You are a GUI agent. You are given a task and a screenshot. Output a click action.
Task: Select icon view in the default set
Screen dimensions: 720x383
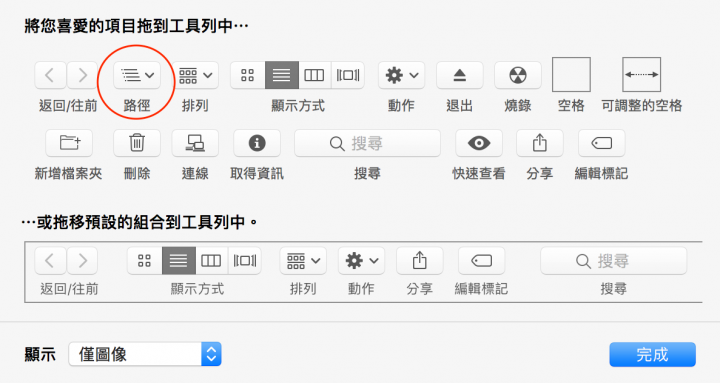coord(145,260)
